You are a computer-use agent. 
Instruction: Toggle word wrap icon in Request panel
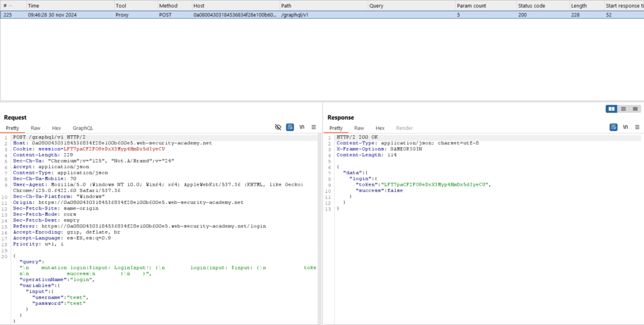tap(290, 127)
